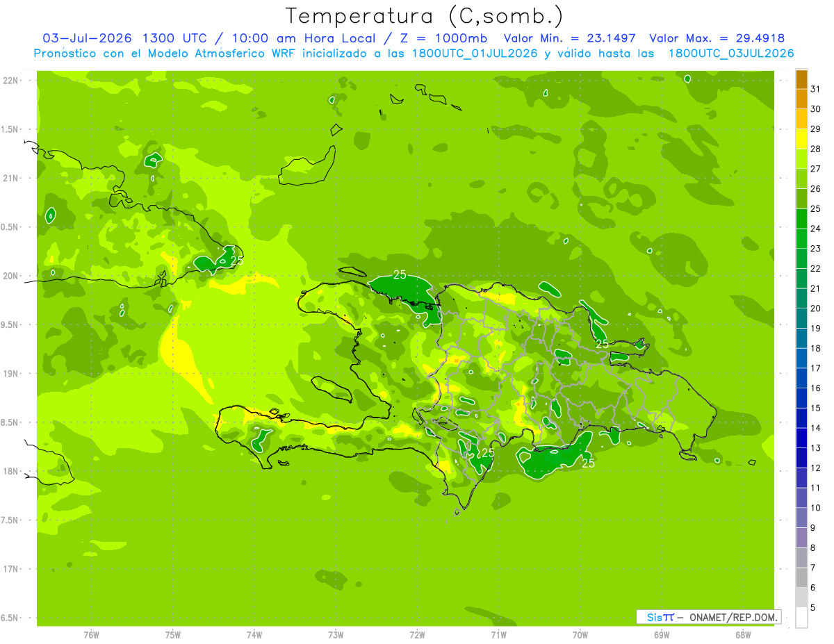Click 'Valor Min. = 23.1497' readout
Viewport: 834px width, 644px height.
570,38
